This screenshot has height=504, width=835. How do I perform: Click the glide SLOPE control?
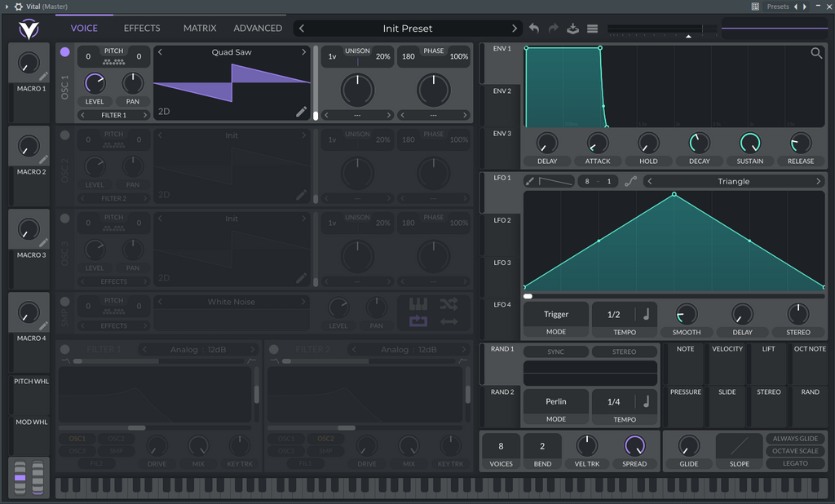(x=739, y=446)
